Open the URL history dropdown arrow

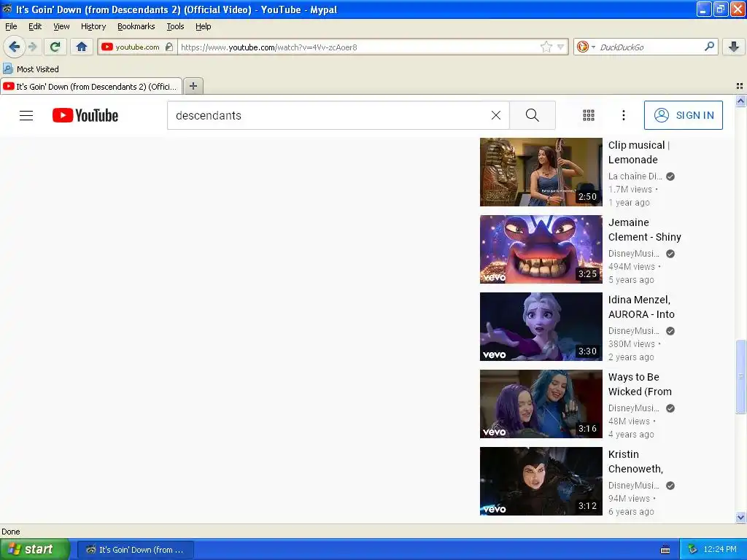(561, 47)
